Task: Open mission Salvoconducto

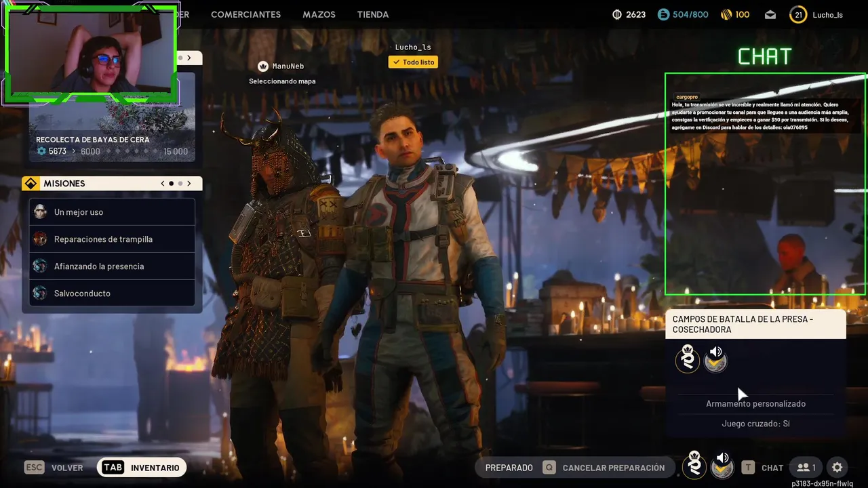Action: click(x=112, y=293)
